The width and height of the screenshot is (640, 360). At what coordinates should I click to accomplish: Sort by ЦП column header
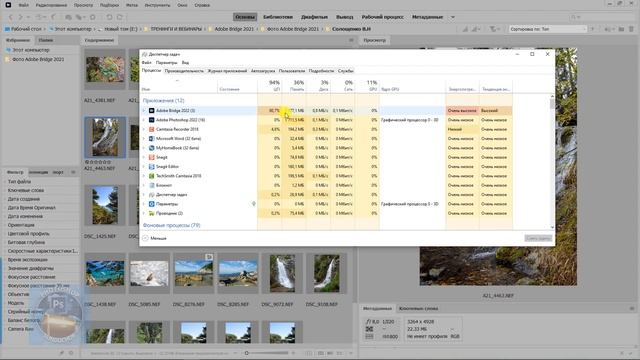pos(269,86)
